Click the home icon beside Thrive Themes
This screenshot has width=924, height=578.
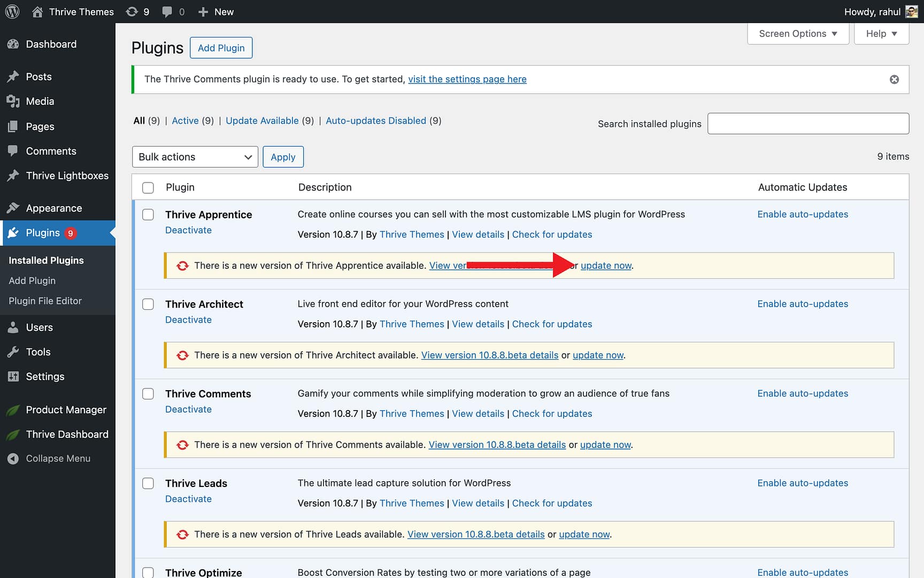point(36,11)
